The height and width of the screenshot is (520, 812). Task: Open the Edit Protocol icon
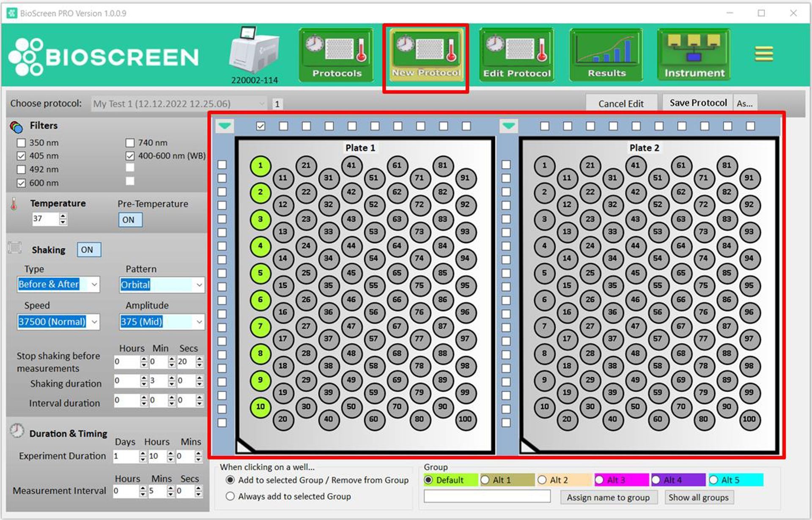click(x=516, y=55)
